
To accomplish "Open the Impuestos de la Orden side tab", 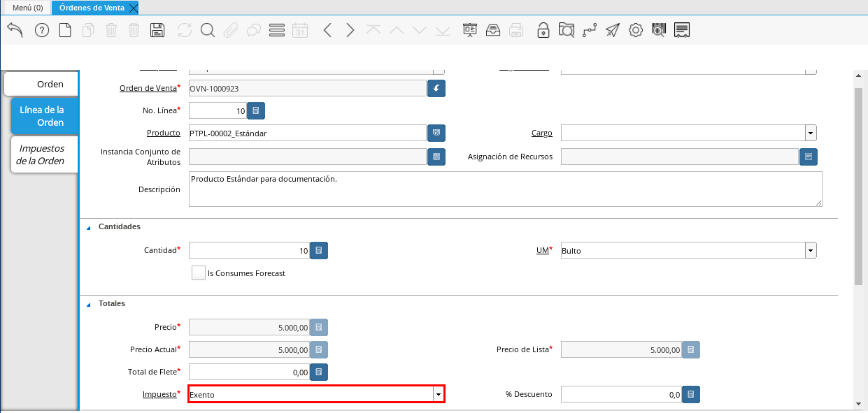I will (45, 154).
